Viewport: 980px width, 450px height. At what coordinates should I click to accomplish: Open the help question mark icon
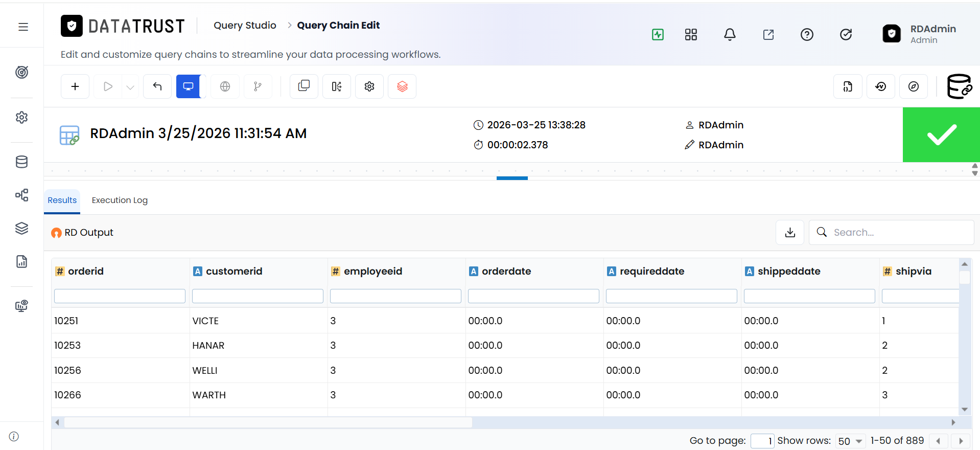tap(807, 34)
